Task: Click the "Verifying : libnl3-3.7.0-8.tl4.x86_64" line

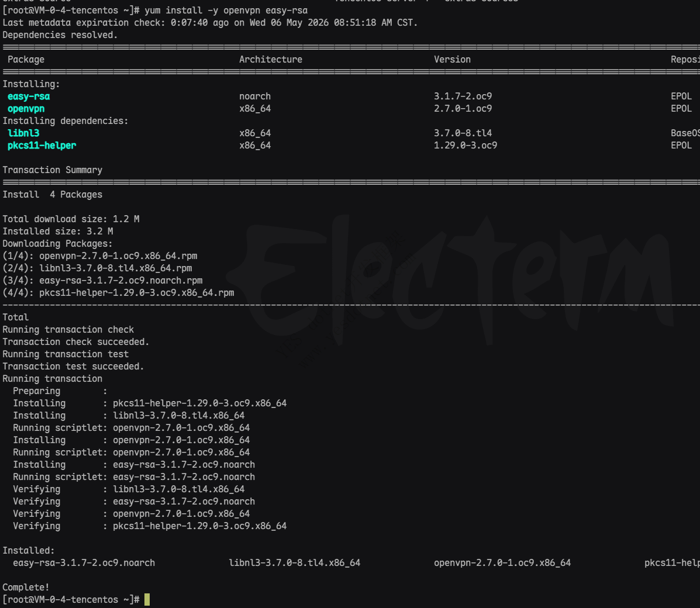Action: [x=129, y=489]
